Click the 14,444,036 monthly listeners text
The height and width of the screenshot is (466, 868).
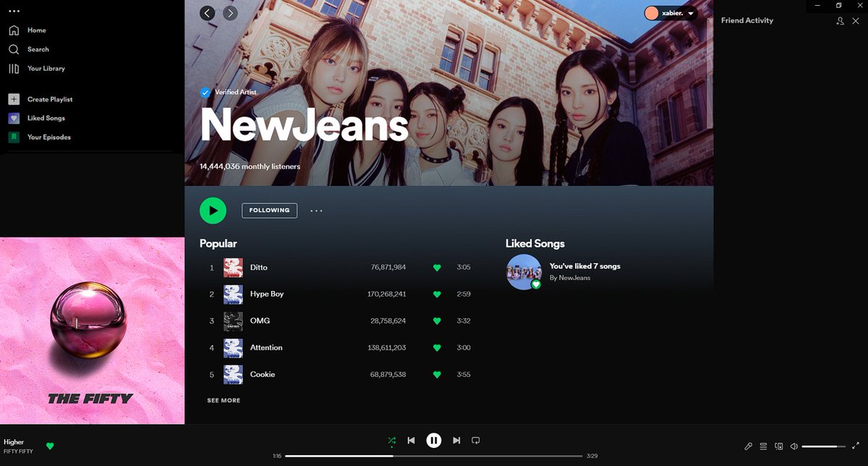click(250, 166)
